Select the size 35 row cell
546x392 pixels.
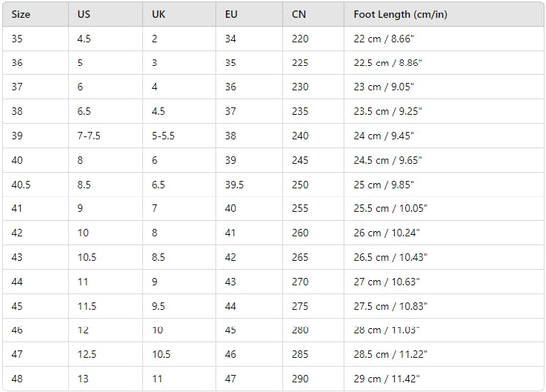(x=36, y=39)
